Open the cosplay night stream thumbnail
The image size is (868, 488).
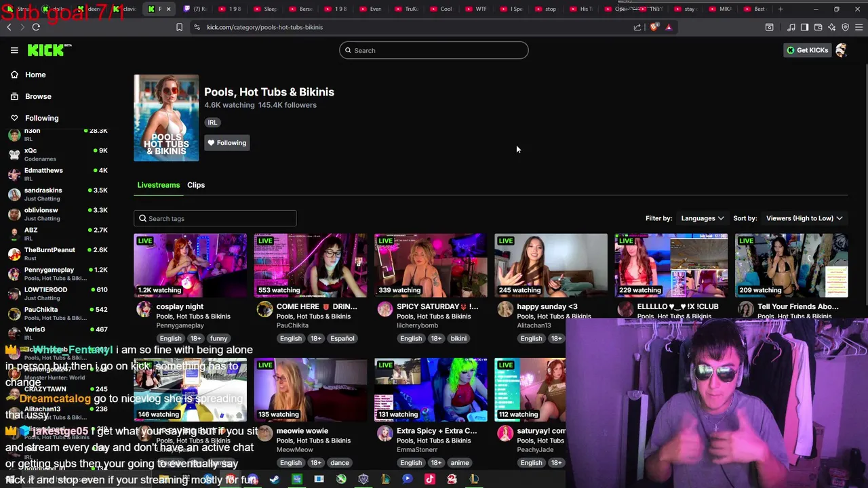coord(191,265)
